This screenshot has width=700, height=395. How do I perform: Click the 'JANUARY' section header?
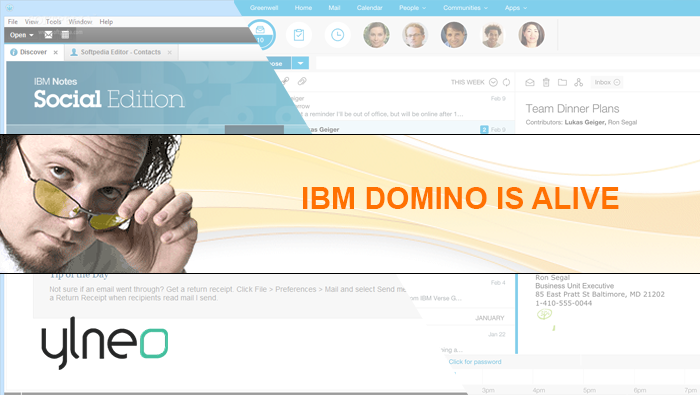[x=489, y=318]
